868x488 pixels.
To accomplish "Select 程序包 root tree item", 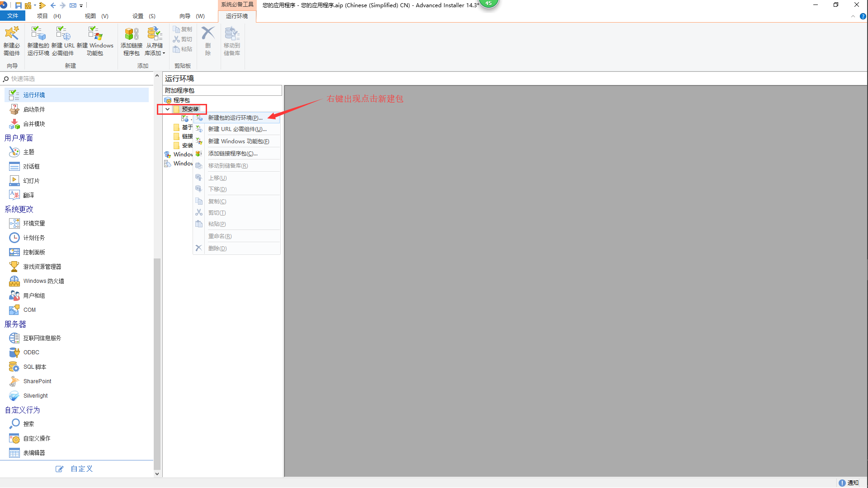I will 181,100.
